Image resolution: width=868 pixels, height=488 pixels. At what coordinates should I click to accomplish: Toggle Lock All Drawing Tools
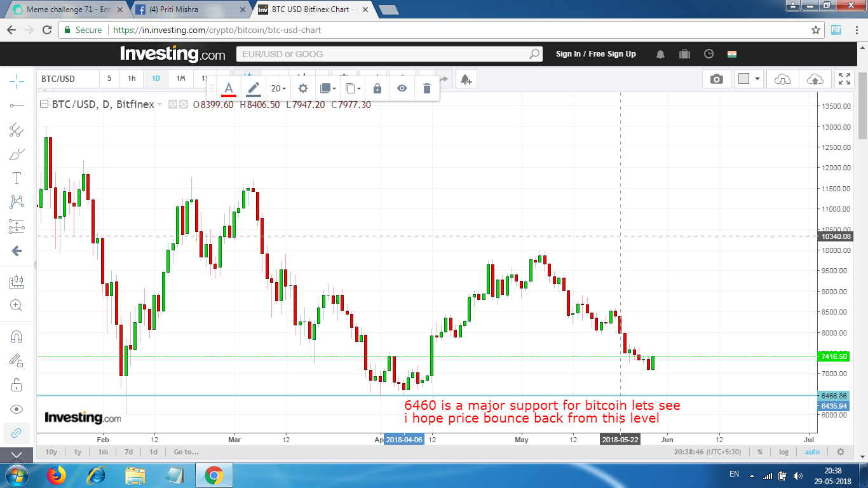click(17, 384)
